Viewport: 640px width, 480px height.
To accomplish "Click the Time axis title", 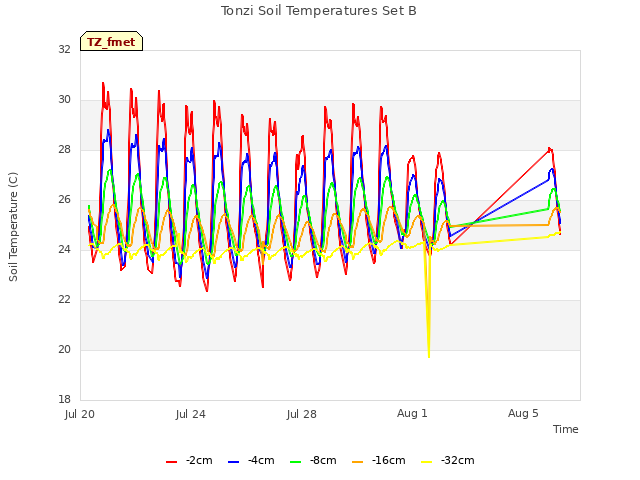I will click(x=566, y=429).
